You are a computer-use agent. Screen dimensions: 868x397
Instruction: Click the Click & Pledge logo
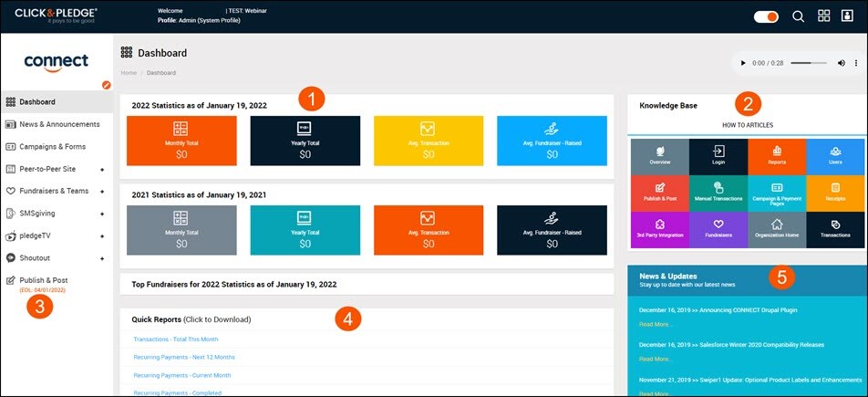point(57,15)
